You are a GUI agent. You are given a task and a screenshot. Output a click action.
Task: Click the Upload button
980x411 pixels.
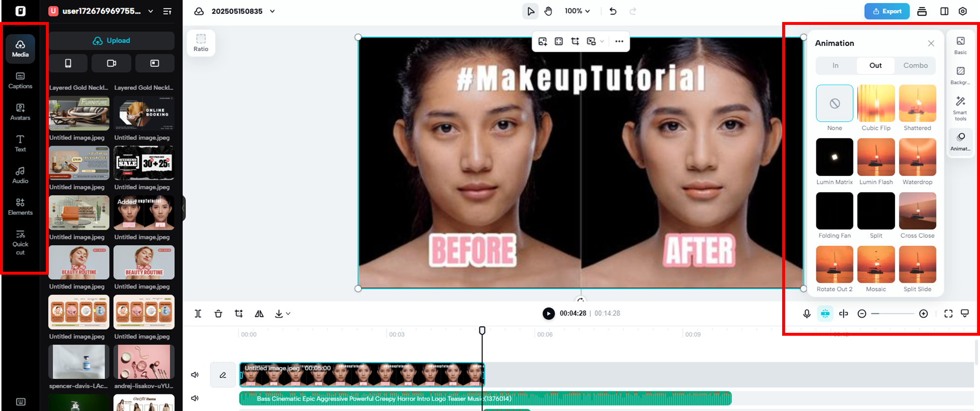click(111, 41)
